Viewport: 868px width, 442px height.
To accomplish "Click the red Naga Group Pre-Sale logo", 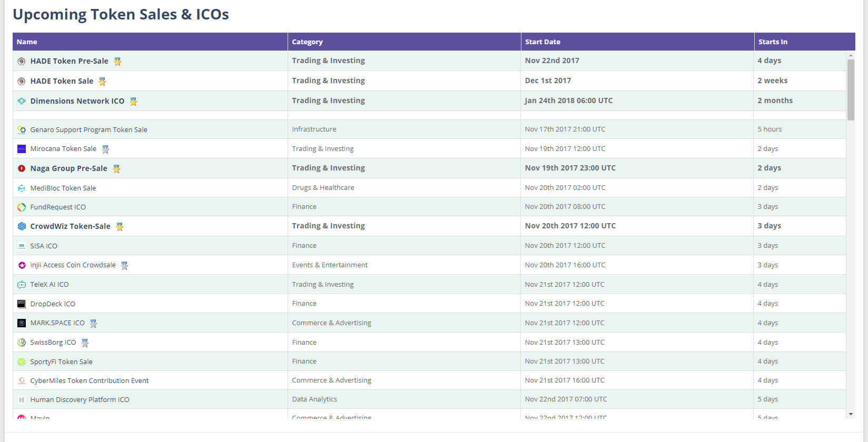I will 22,168.
